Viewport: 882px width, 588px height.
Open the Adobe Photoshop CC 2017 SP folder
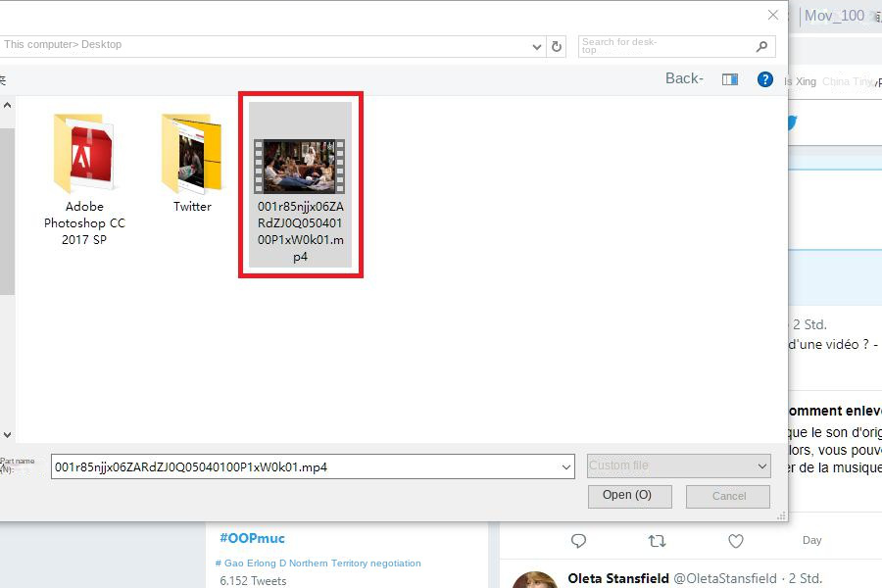[x=84, y=179]
